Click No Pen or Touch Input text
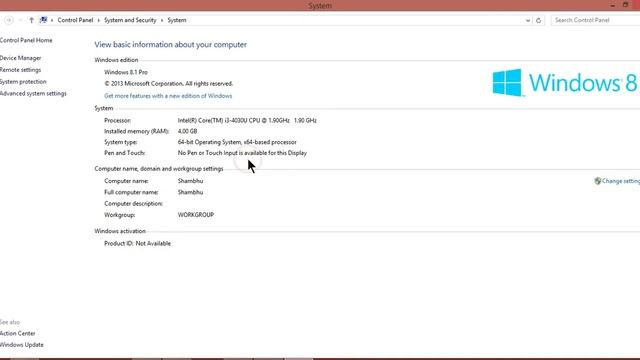640x360 pixels. (x=242, y=153)
